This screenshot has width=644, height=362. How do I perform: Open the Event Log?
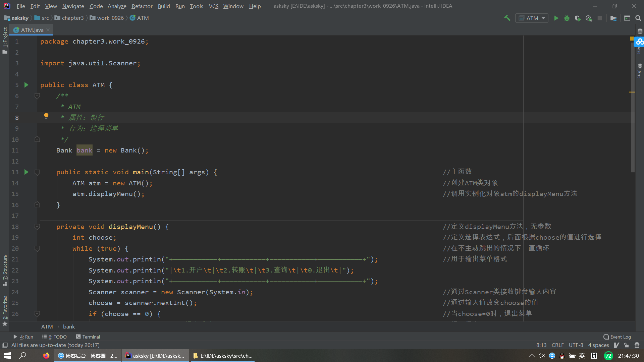tap(617, 337)
